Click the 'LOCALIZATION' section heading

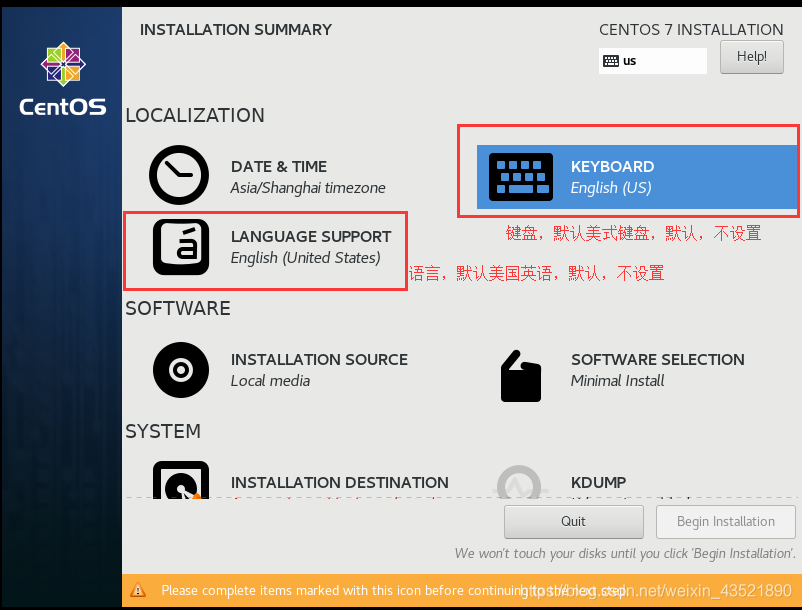tap(195, 116)
